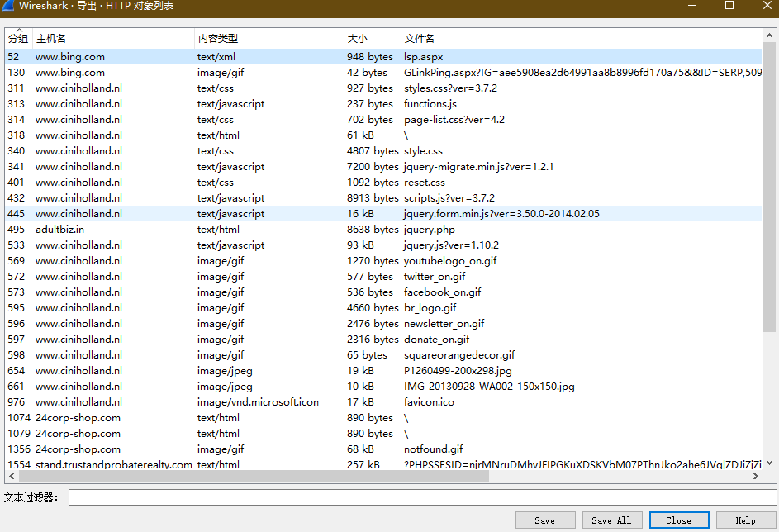Sort by the 内容类型 content type header
The height and width of the screenshot is (532, 779).
click(268, 39)
